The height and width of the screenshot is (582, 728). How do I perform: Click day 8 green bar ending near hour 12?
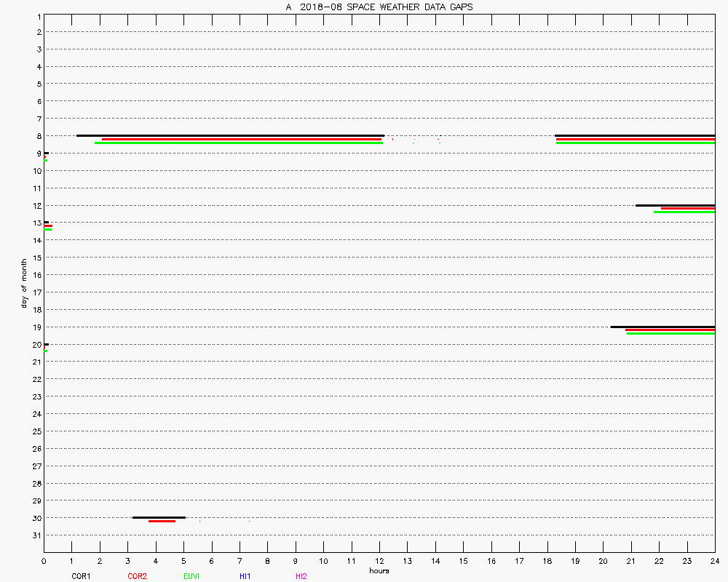click(239, 143)
